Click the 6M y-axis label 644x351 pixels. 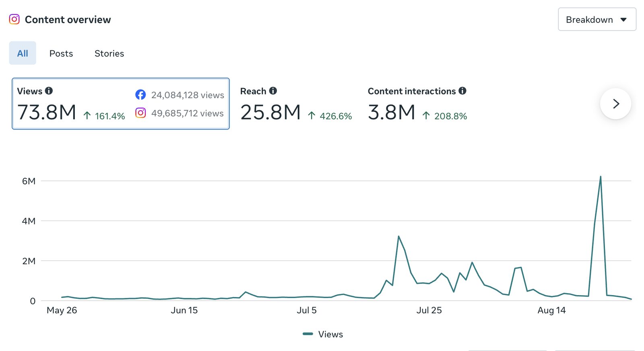(x=29, y=181)
